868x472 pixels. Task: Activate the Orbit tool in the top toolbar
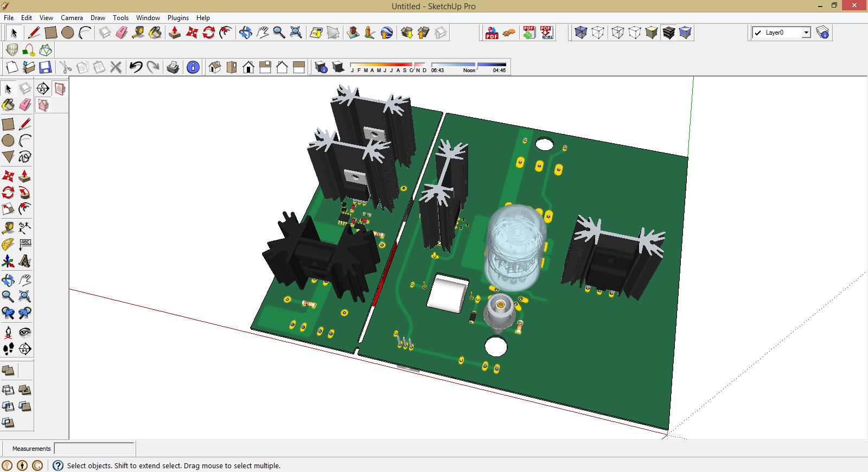pos(245,33)
